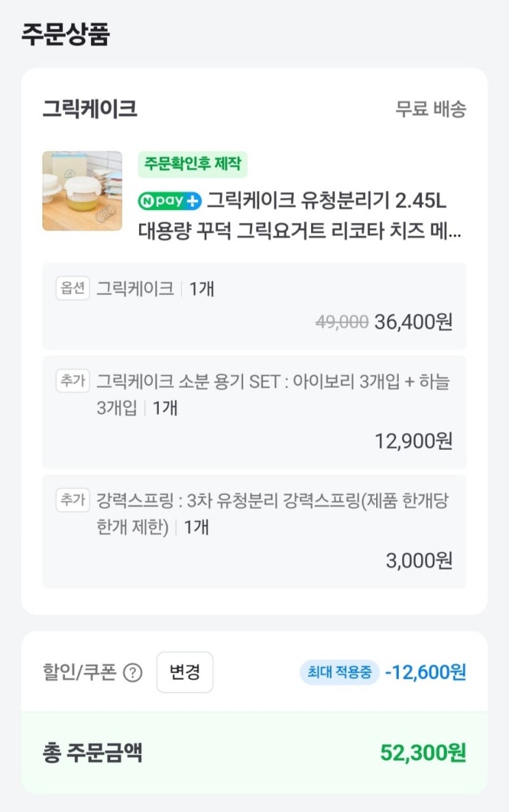Click the 52,300원 total amount
The width and height of the screenshot is (509, 812).
point(423,753)
